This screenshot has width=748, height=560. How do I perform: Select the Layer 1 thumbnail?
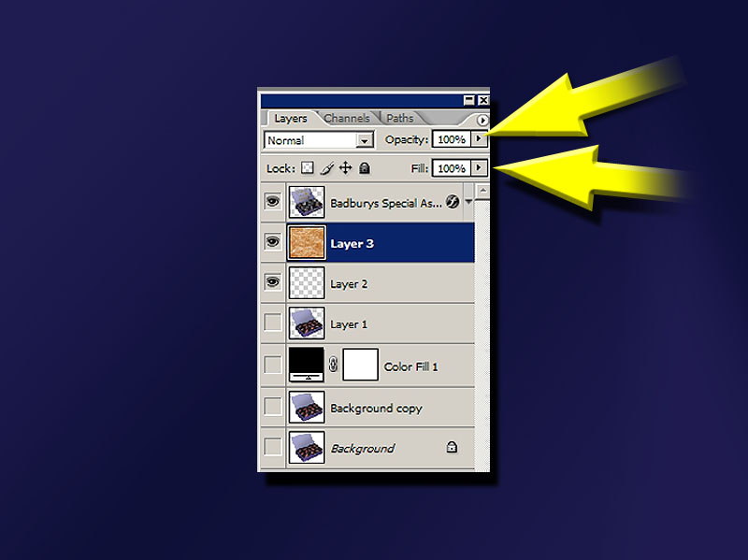[x=307, y=323]
